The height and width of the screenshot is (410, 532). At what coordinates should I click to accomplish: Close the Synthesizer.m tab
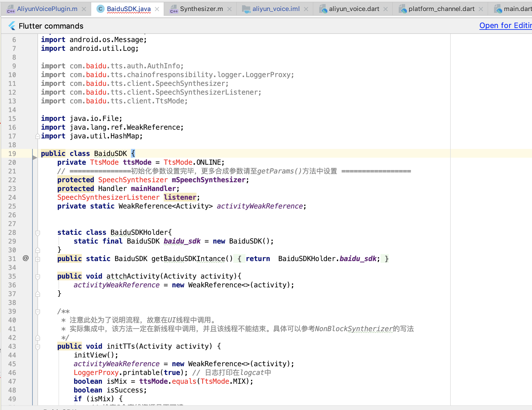click(x=229, y=9)
